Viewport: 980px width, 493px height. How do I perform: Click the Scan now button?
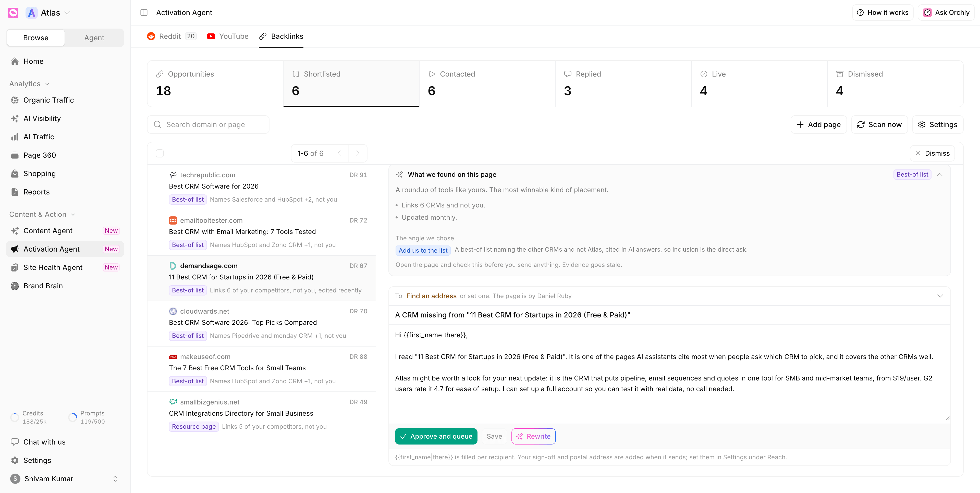pyautogui.click(x=879, y=124)
